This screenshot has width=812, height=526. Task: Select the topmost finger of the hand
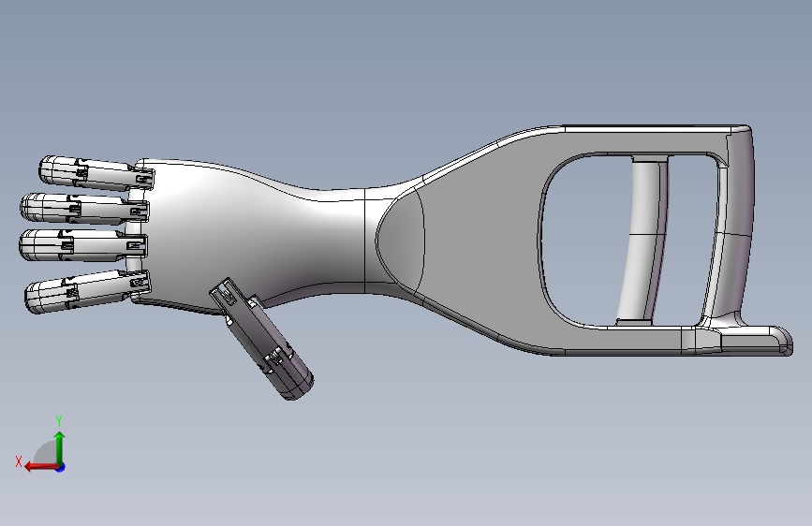tap(96, 173)
